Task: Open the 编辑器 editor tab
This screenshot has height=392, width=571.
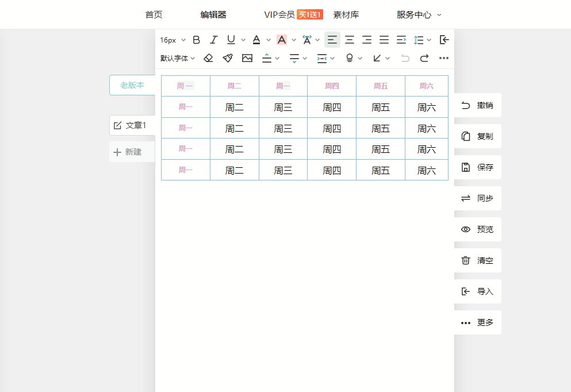Action: click(213, 14)
